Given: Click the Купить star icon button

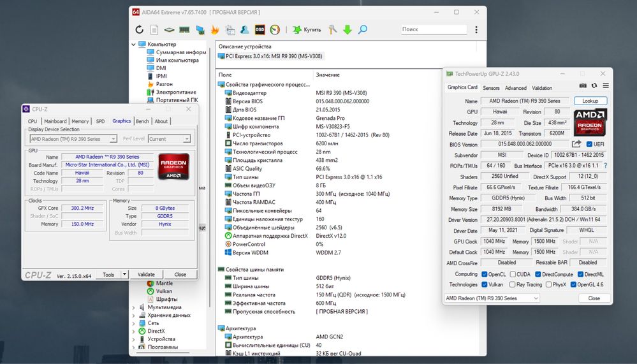Looking at the screenshot, I should click(x=307, y=29).
